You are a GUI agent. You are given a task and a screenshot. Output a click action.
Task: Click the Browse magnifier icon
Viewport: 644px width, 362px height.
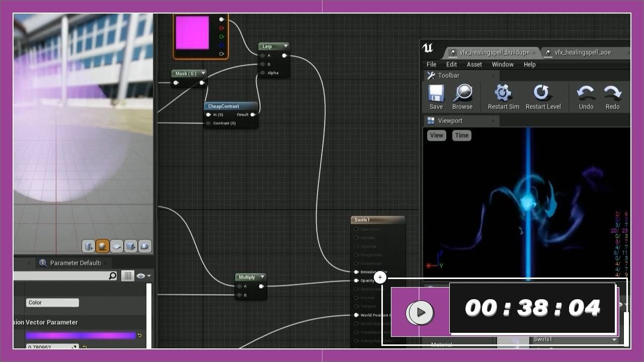click(x=462, y=93)
